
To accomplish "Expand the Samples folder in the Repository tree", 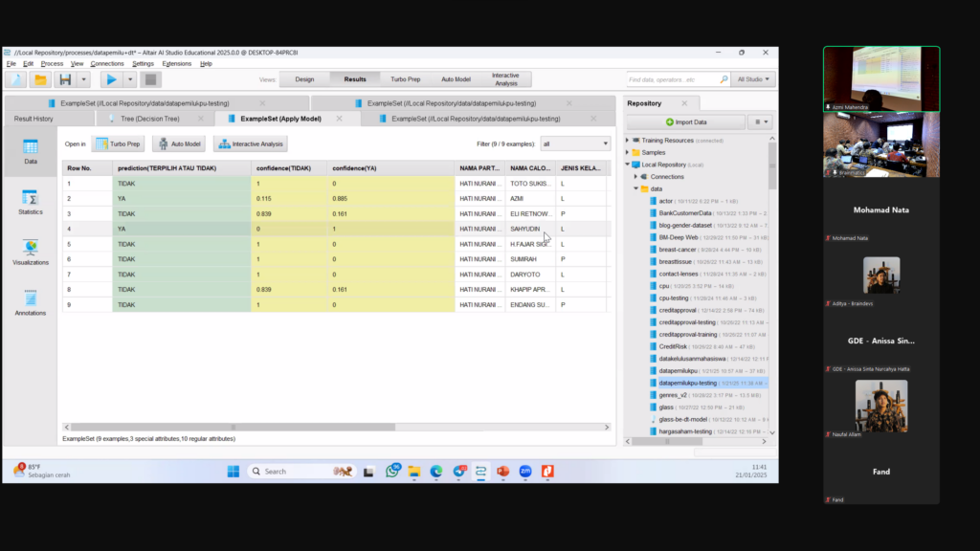I will click(x=628, y=152).
